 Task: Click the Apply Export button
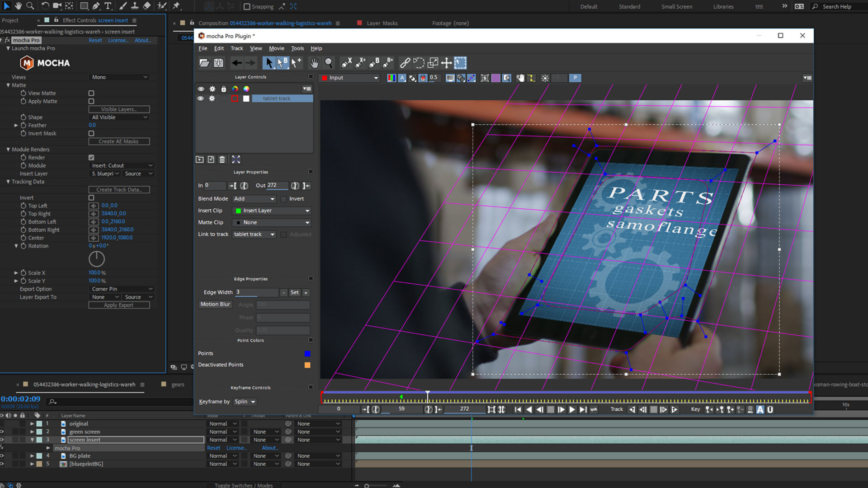tap(119, 305)
